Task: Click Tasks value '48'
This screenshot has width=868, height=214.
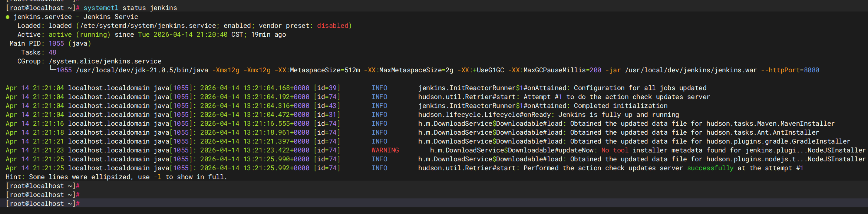Action: pos(52,52)
